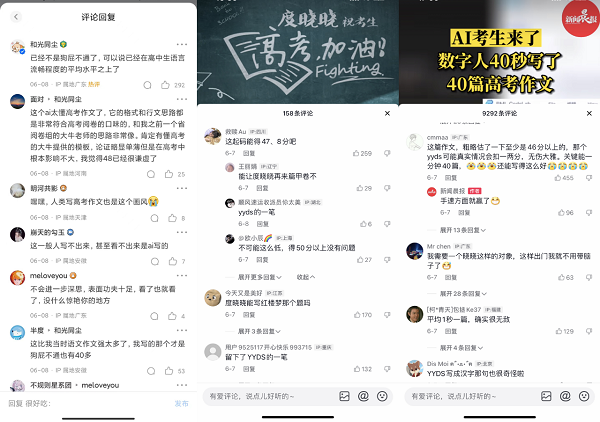Expand 展开更多回复 in the middle panel
The width and height of the screenshot is (600, 422).
click(x=259, y=277)
